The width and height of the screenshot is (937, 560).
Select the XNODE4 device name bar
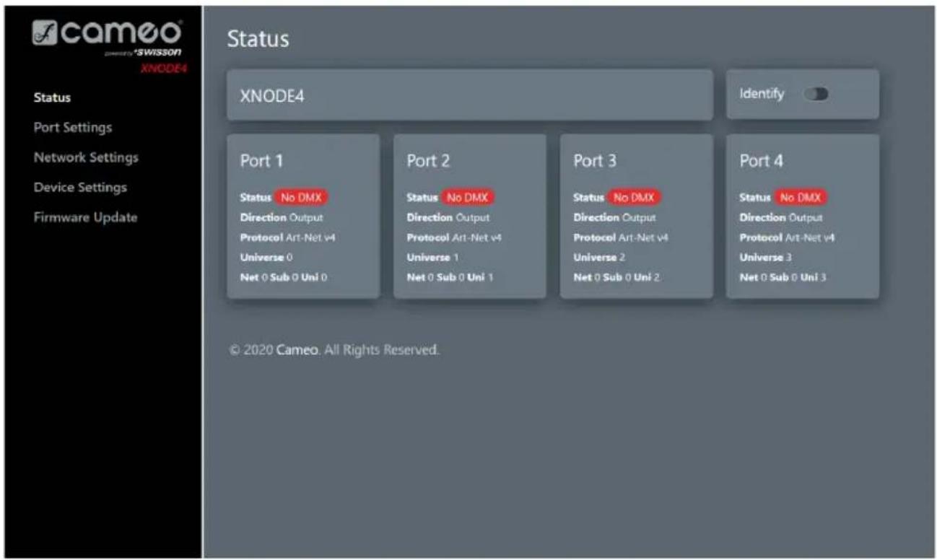[470, 95]
